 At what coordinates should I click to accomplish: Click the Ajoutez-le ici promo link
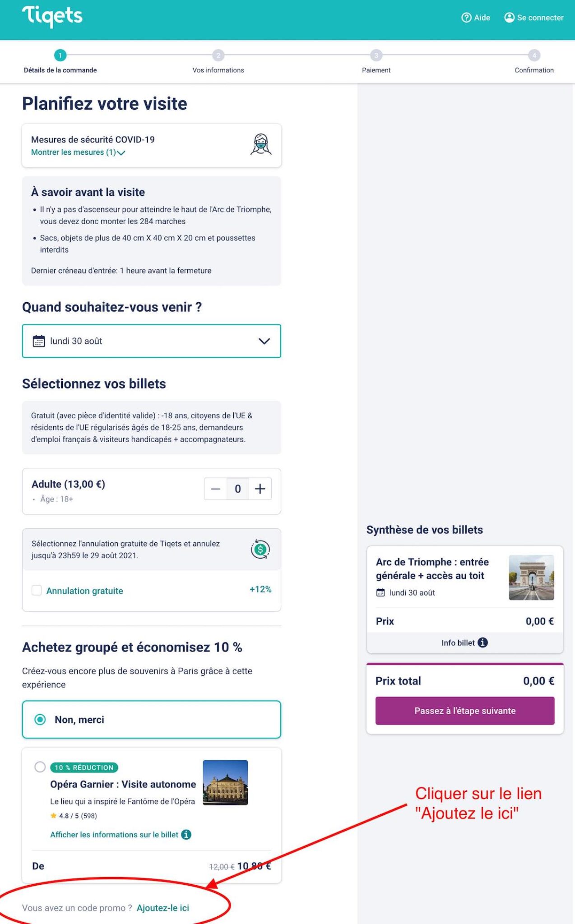(x=163, y=908)
